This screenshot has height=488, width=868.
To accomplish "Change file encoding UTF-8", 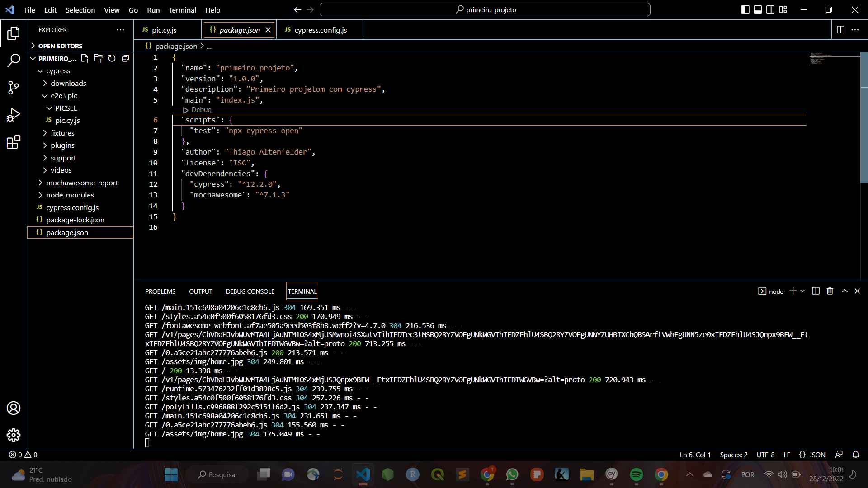I will pyautogui.click(x=765, y=455).
